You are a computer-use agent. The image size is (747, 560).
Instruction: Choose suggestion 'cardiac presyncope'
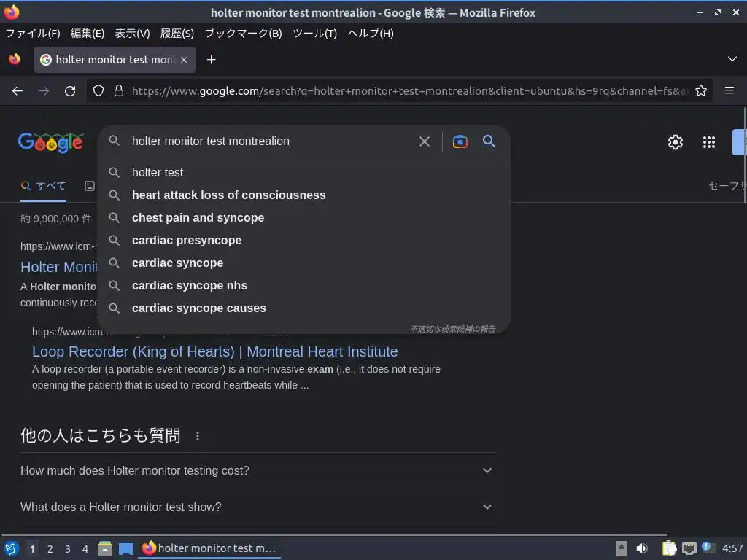coord(303,241)
